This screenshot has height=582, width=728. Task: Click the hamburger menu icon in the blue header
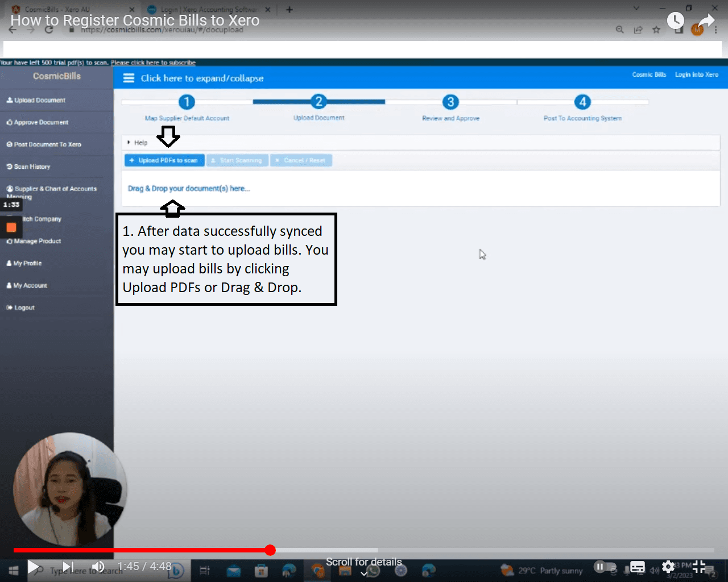pos(129,78)
